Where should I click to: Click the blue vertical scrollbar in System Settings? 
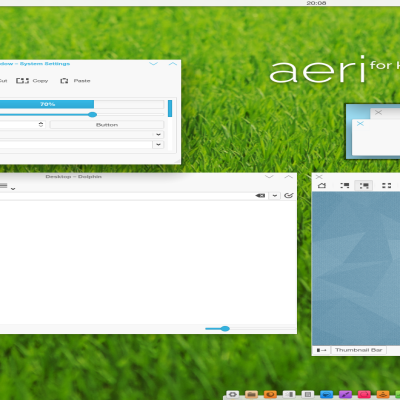[170, 108]
